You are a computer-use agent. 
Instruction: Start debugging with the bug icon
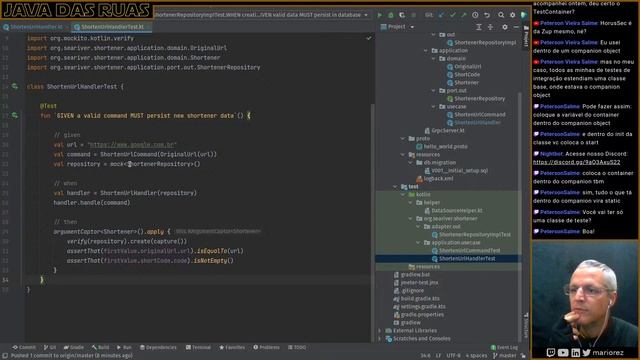(391, 15)
